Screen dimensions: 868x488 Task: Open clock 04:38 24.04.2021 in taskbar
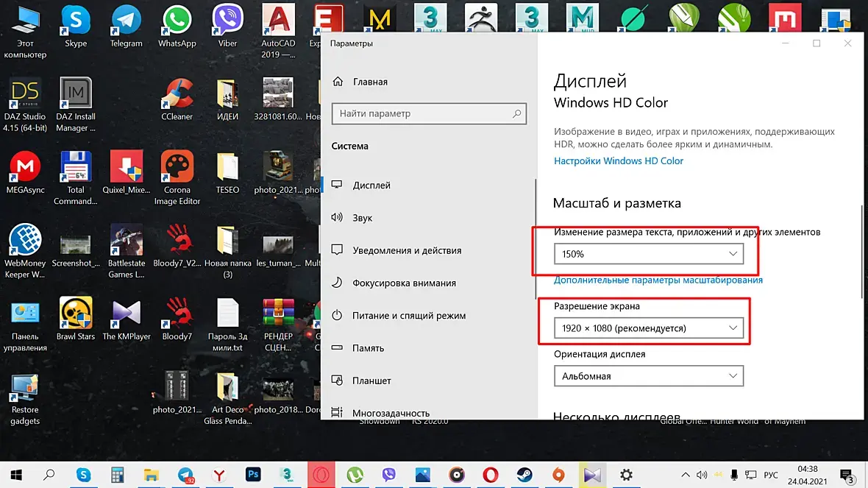pos(807,475)
